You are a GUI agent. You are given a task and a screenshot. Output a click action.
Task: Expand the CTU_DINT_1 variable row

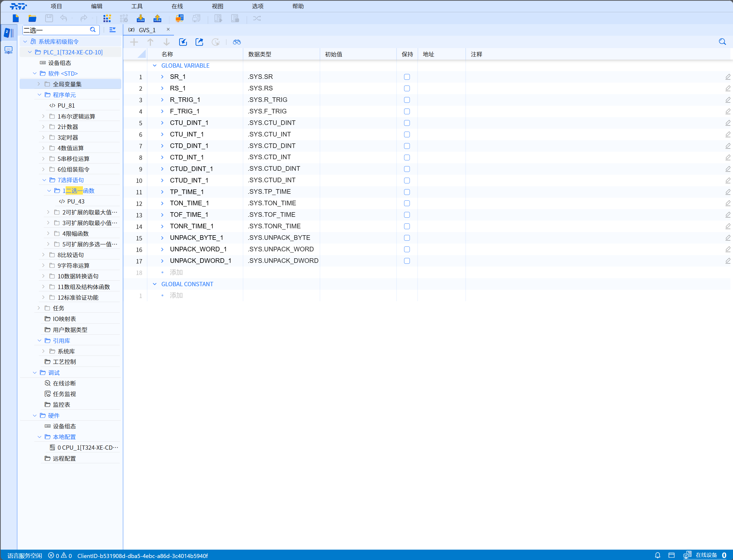pos(162,123)
